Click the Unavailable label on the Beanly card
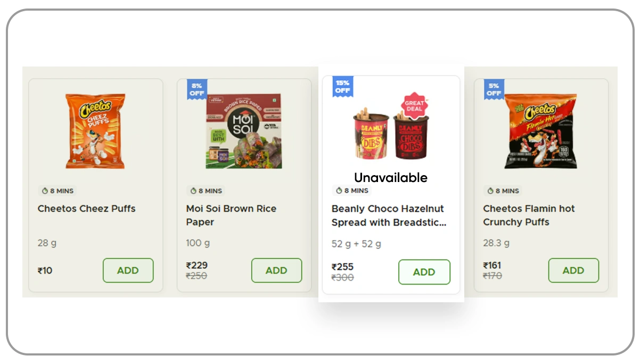 coord(390,177)
